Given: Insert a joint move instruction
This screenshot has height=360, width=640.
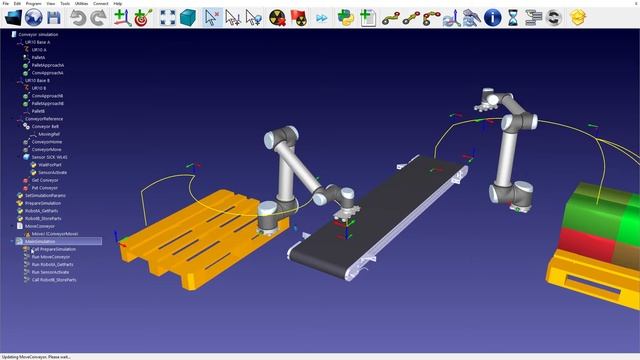Looking at the screenshot, I should point(391,18).
